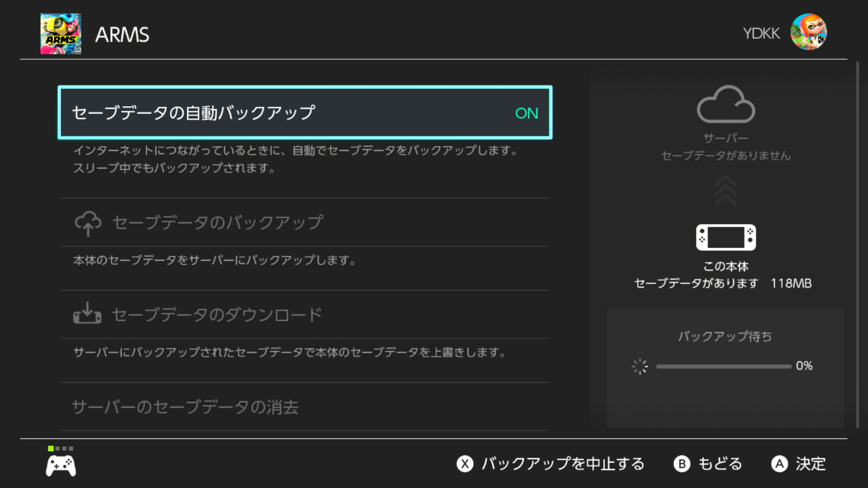Click the ARMS game icon
The image size is (868, 488).
[61, 34]
